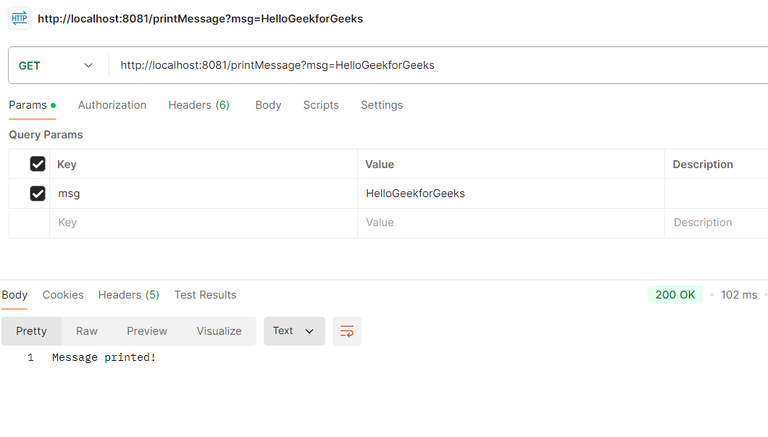
Task: Show the response Headers (5) tab
Action: click(x=129, y=295)
